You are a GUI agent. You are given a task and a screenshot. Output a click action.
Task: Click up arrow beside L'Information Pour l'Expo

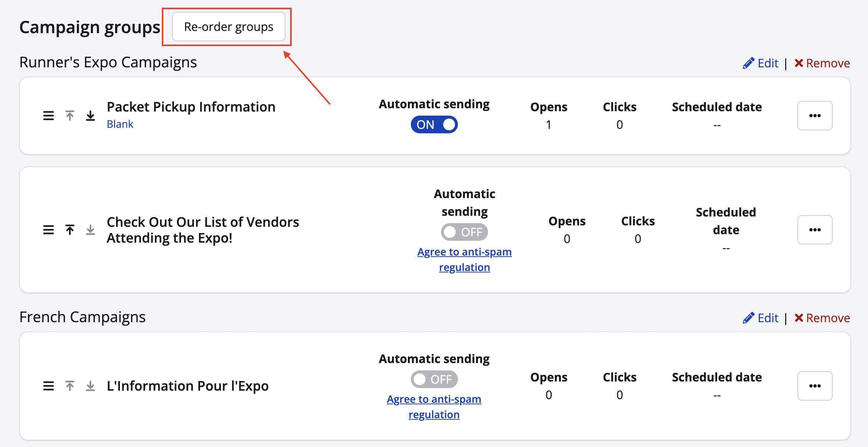(70, 386)
